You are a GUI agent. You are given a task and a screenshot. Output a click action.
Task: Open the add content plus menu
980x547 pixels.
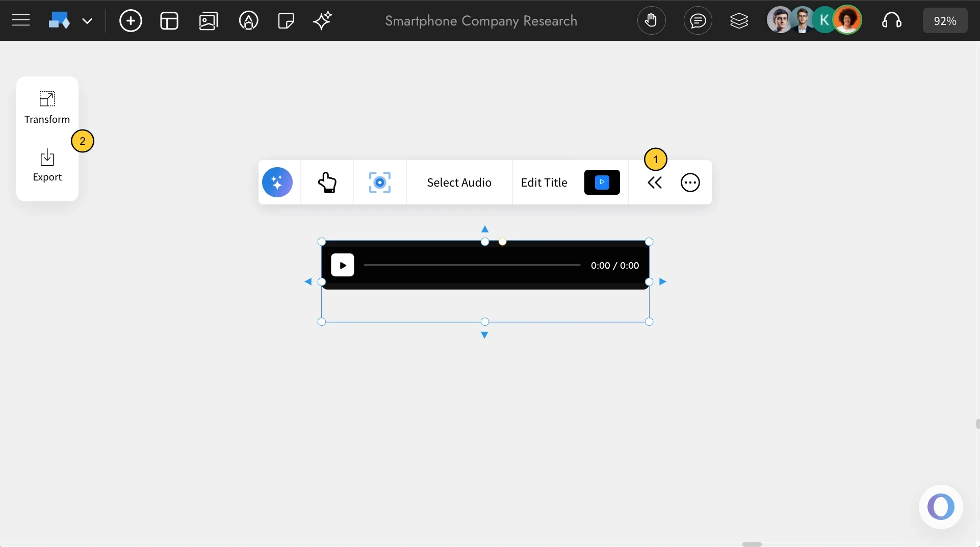[130, 20]
